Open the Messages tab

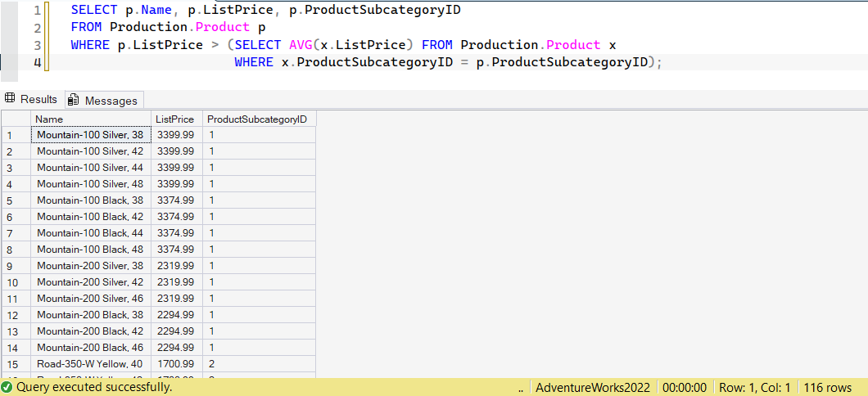coord(104,100)
